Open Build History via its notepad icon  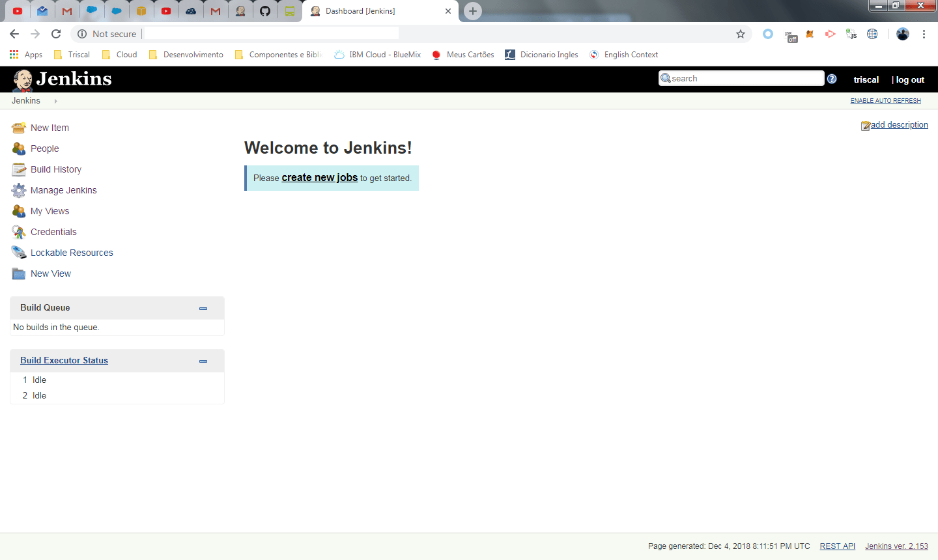click(x=19, y=169)
